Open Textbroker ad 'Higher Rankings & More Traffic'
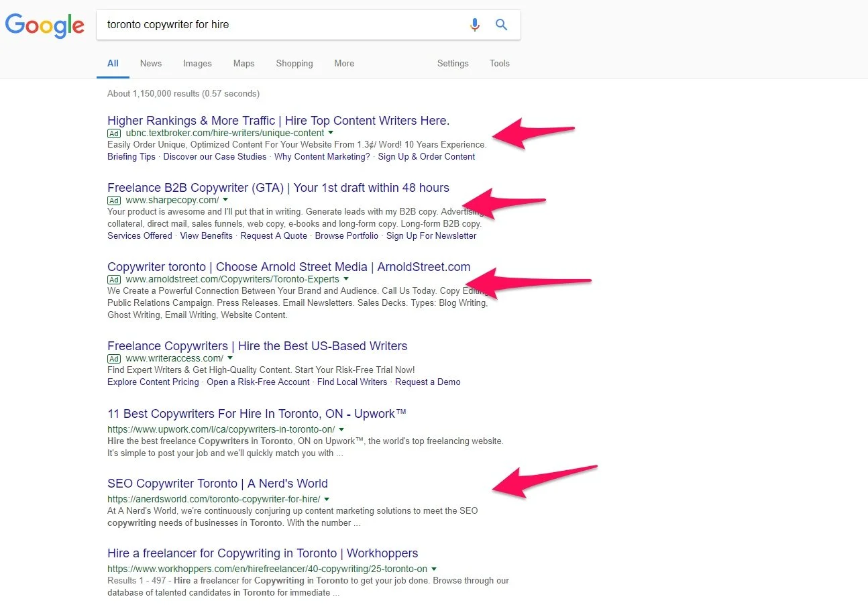This screenshot has width=868, height=611. (x=278, y=121)
